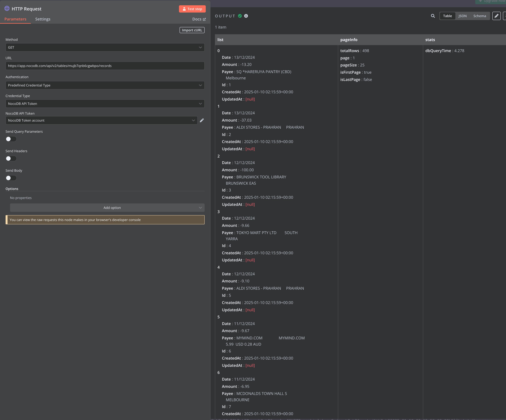
Task: Click the edit pencil icon in OUTPUT header
Action: coord(496,16)
